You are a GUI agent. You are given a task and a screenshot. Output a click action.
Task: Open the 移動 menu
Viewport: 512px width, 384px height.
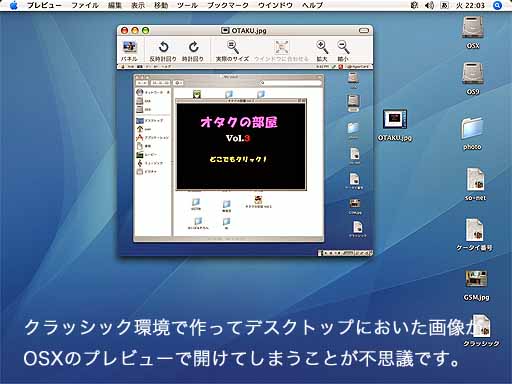click(161, 5)
